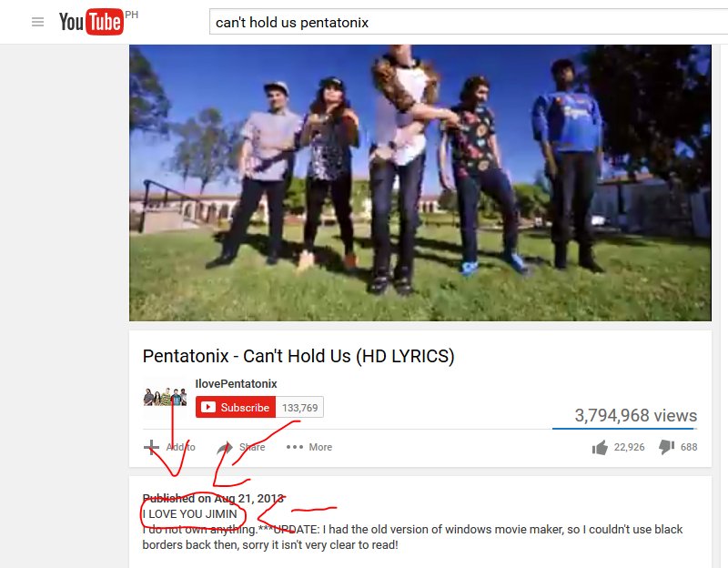This screenshot has width=728, height=568.
Task: Click the I LOVE YOU JIMIN description line
Action: [189, 514]
